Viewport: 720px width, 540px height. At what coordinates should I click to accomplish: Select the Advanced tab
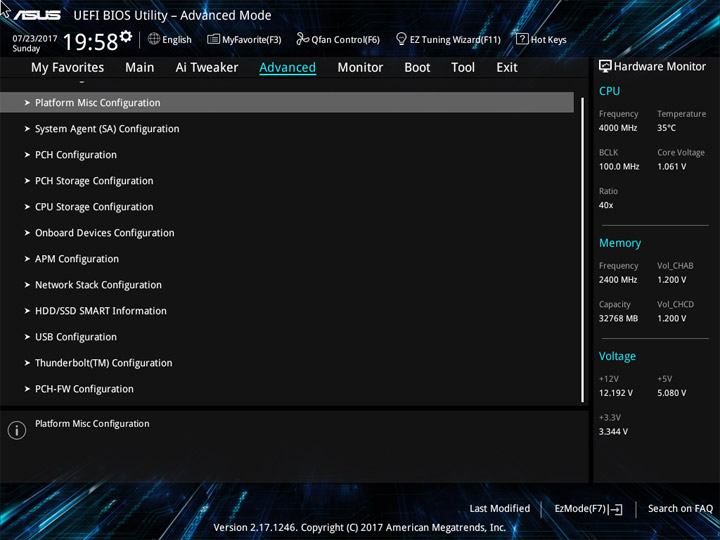click(x=287, y=68)
